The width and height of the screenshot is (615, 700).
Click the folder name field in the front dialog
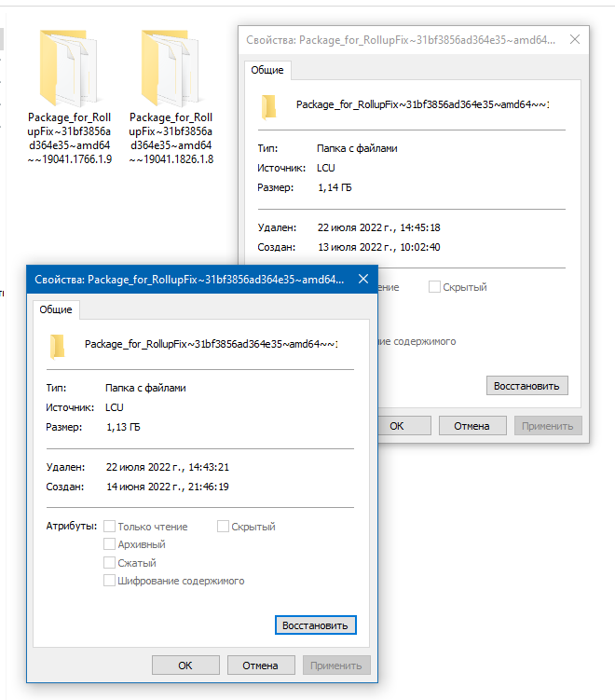(x=212, y=344)
